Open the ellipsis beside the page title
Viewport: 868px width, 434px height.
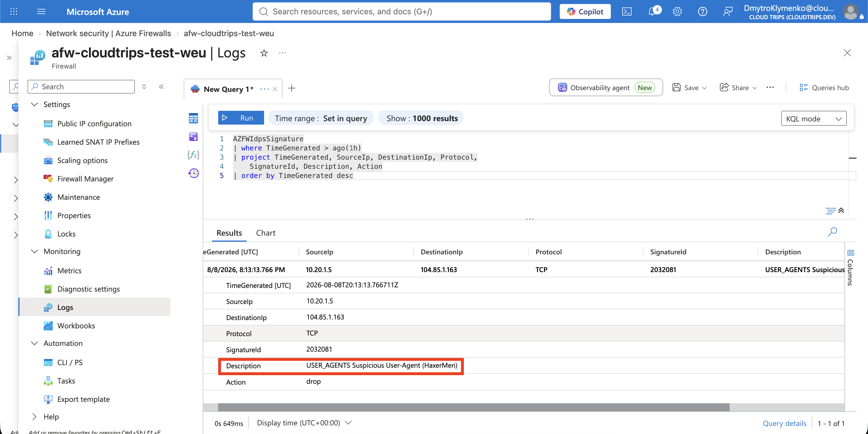click(282, 53)
